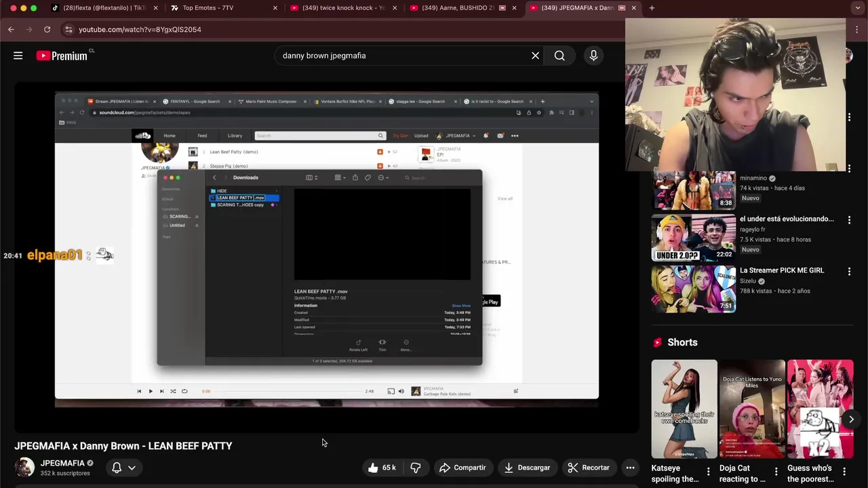Click 'Katseye spoiling the...' short title
The image size is (868, 488).
(x=675, y=473)
